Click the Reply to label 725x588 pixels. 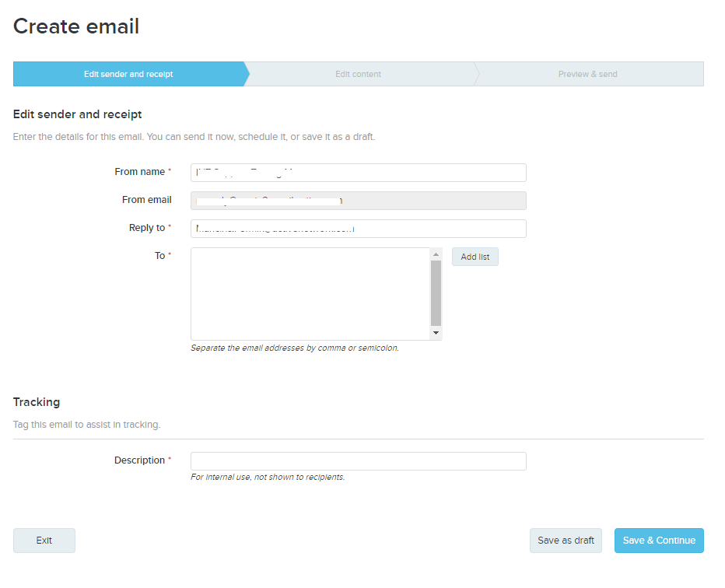pos(146,228)
